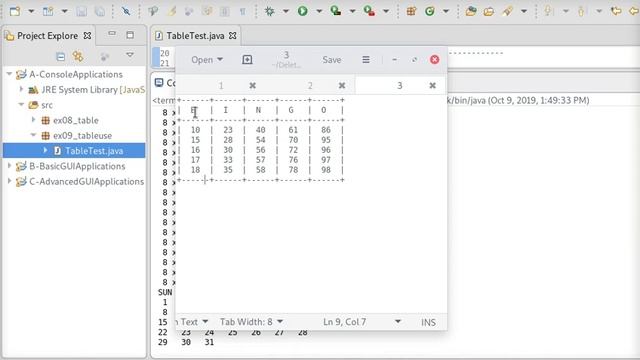Click the Open Type icon
Image resolution: width=640 pixels, height=360 pixels.
471,11
